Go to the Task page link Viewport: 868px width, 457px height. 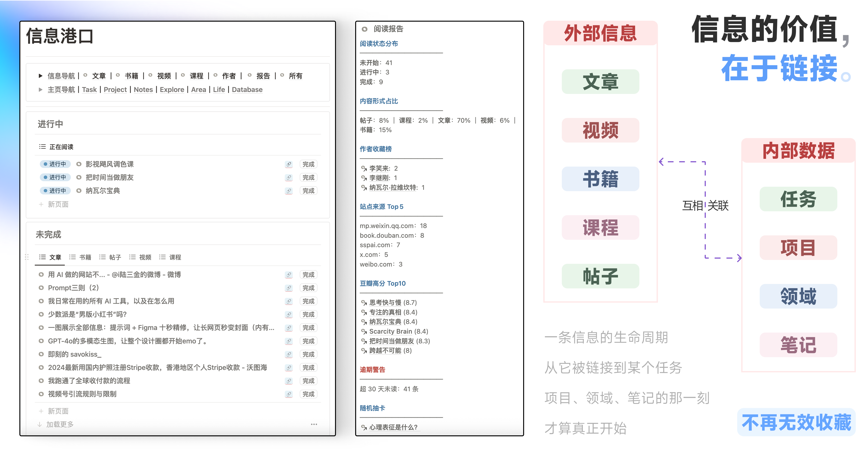pyautogui.click(x=89, y=90)
